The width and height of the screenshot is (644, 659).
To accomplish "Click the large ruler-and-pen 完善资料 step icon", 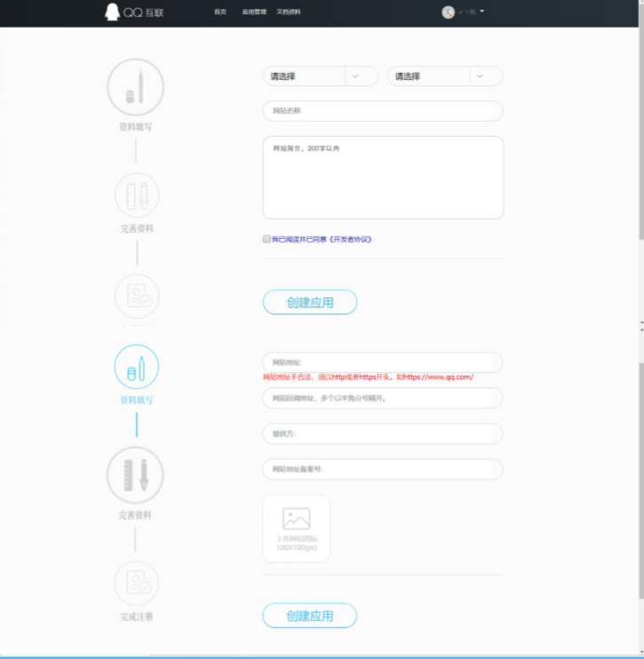I will [x=136, y=475].
